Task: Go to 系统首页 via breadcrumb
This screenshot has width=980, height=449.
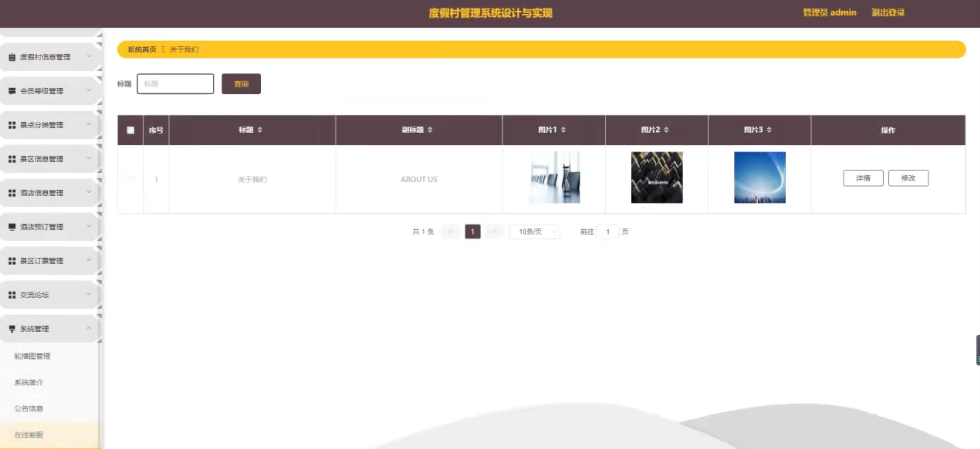Action: [x=142, y=49]
